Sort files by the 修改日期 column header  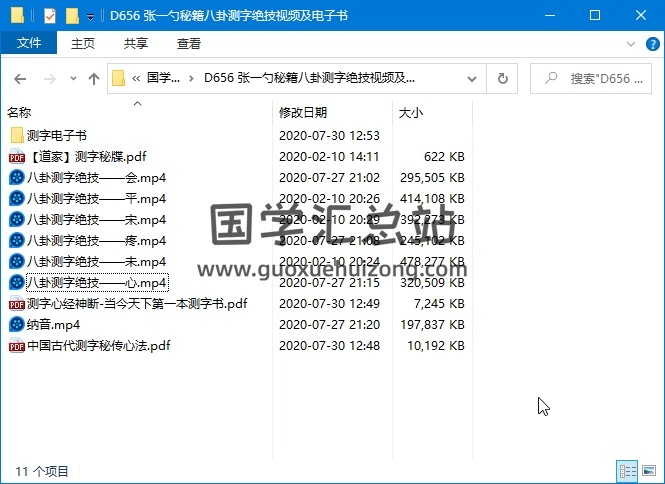point(303,113)
